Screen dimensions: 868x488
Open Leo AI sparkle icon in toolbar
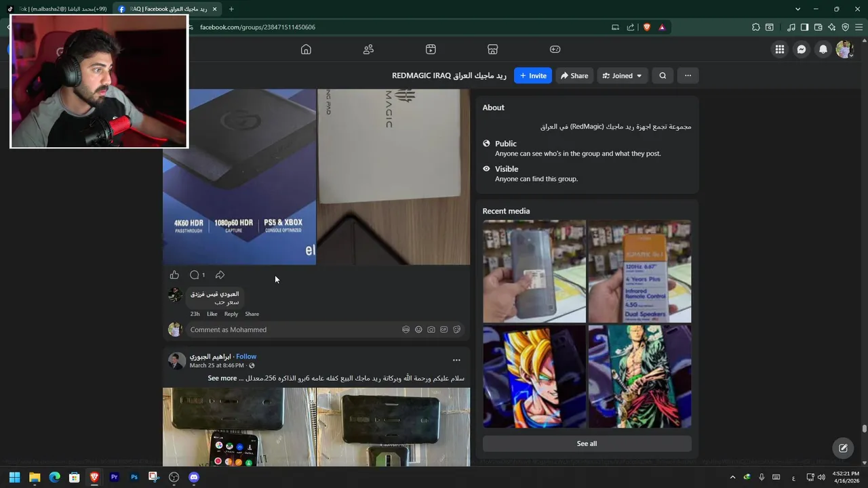[x=831, y=27]
